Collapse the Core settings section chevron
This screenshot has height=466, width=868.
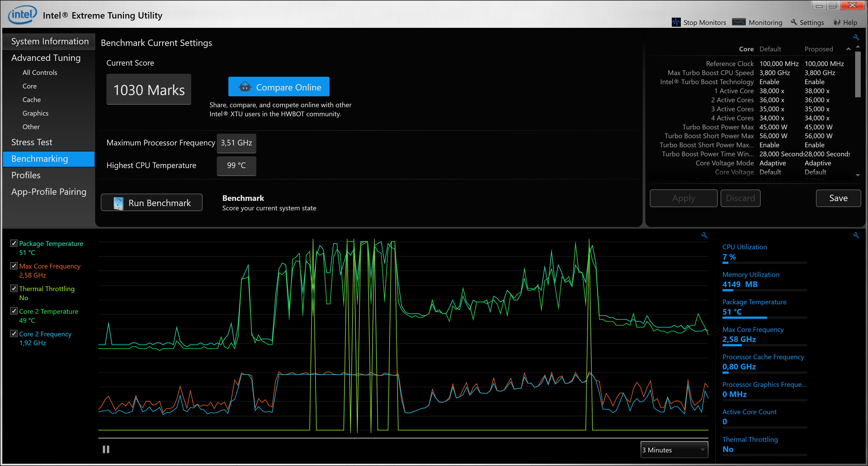click(848, 49)
